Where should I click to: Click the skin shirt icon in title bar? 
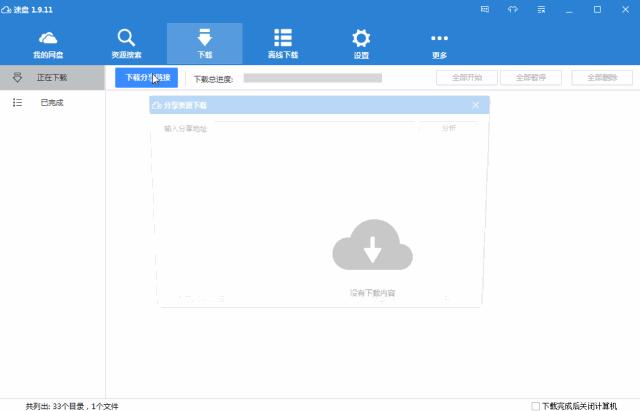[x=513, y=9]
